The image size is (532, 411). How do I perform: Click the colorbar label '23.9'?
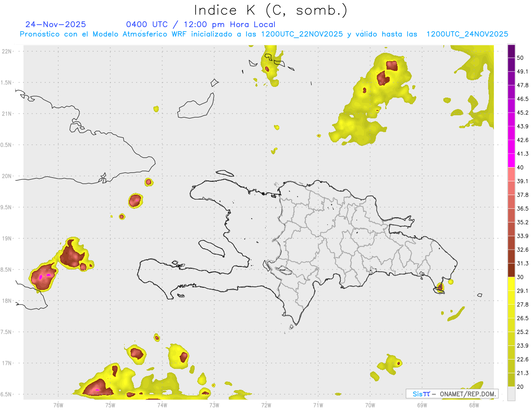tap(523, 346)
